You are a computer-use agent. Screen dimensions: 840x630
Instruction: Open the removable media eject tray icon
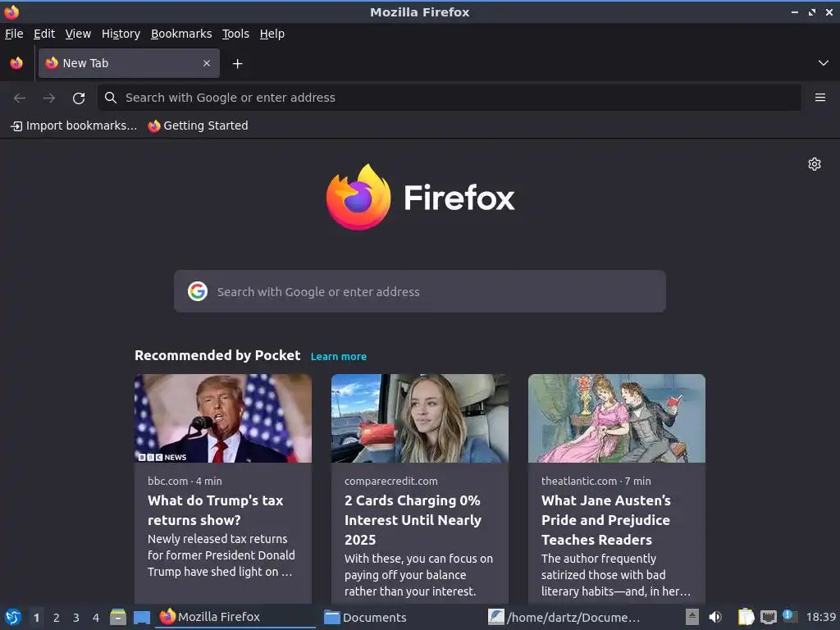pyautogui.click(x=692, y=617)
